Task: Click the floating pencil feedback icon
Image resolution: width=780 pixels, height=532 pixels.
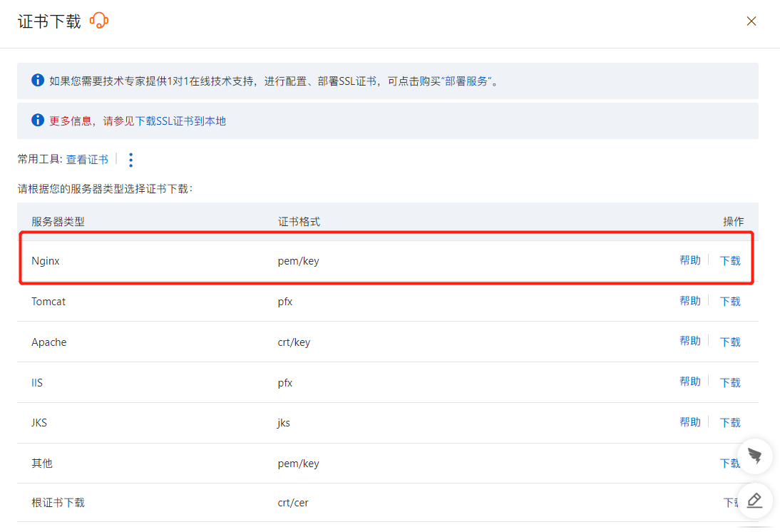Action: 754,501
